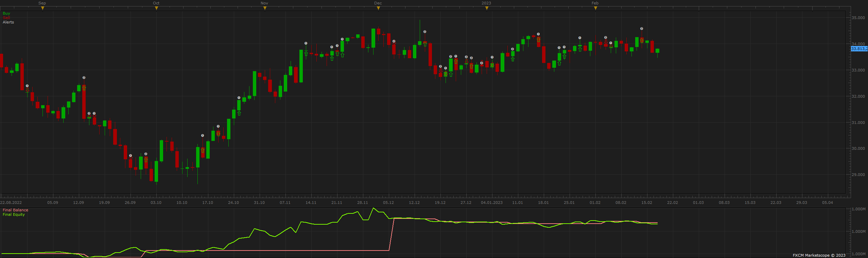
Task: Click the FXCM Marketscope copyright text
Action: tap(819, 255)
